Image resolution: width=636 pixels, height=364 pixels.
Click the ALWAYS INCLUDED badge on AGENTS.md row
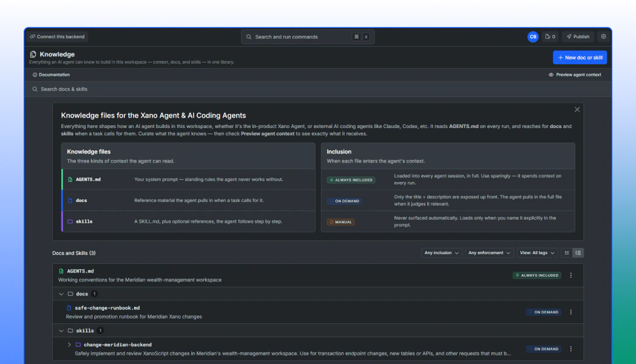(536, 275)
